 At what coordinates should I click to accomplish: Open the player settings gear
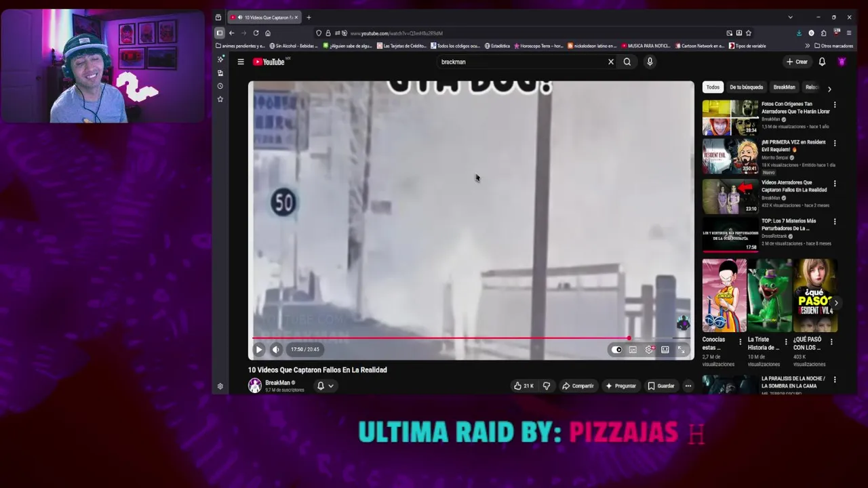tap(649, 350)
